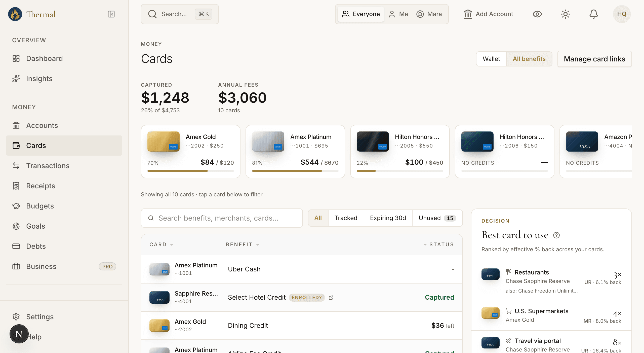
Task: Switch to Wallet view
Action: pos(491,59)
